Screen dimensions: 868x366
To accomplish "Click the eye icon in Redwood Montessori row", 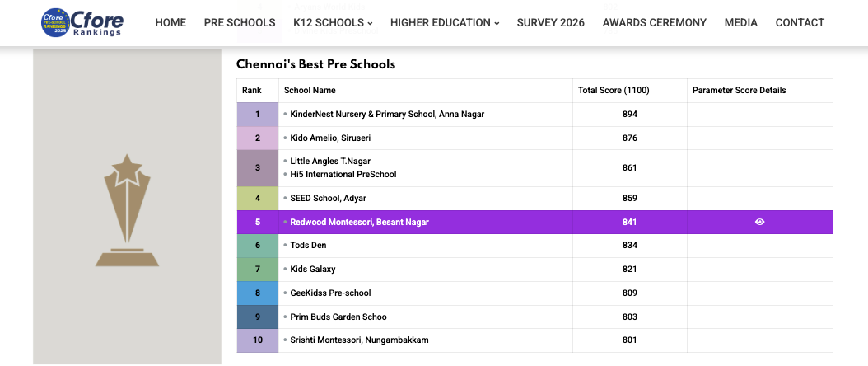I will coord(759,222).
